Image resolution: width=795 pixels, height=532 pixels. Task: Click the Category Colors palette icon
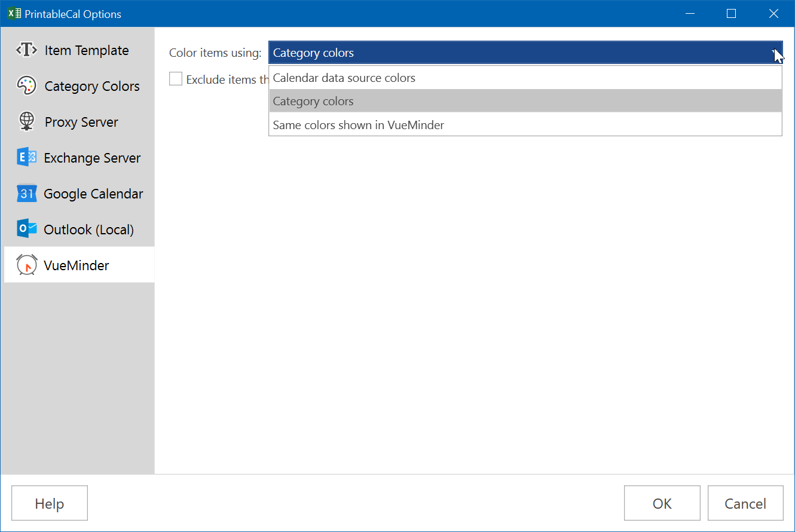point(27,86)
